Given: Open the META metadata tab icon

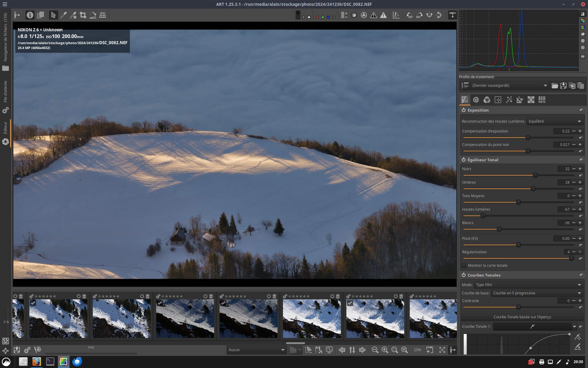Looking at the screenshot, I should [542, 100].
